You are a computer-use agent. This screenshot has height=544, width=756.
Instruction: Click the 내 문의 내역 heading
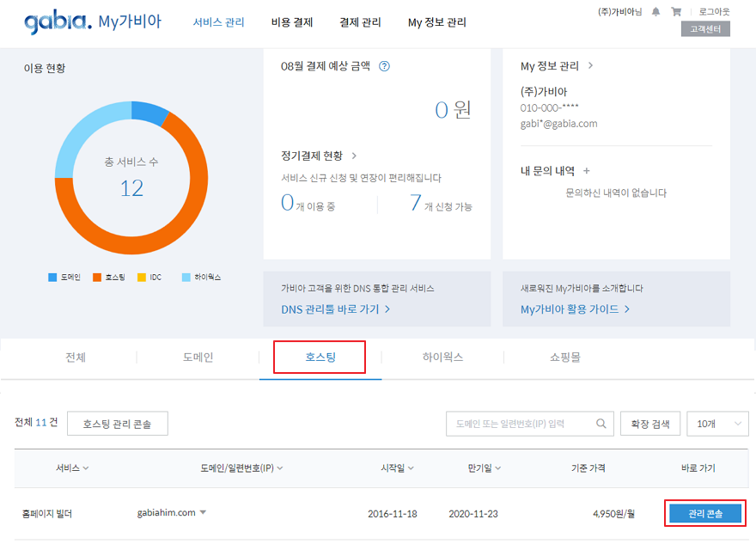(x=548, y=171)
